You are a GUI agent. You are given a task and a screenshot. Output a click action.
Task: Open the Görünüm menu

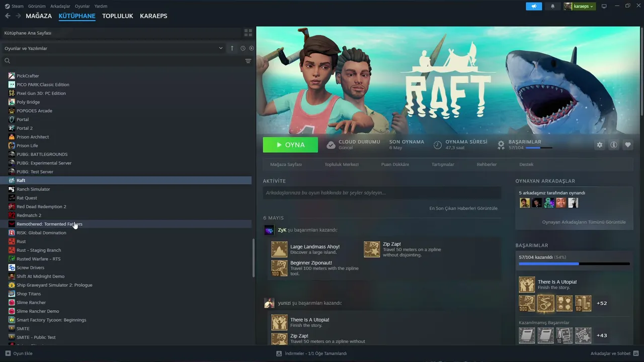37,6
